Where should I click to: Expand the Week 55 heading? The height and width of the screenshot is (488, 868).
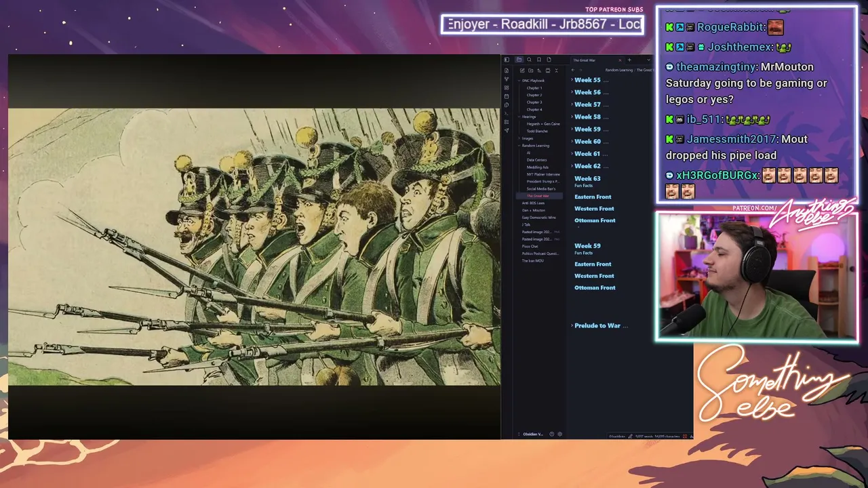[x=572, y=80]
